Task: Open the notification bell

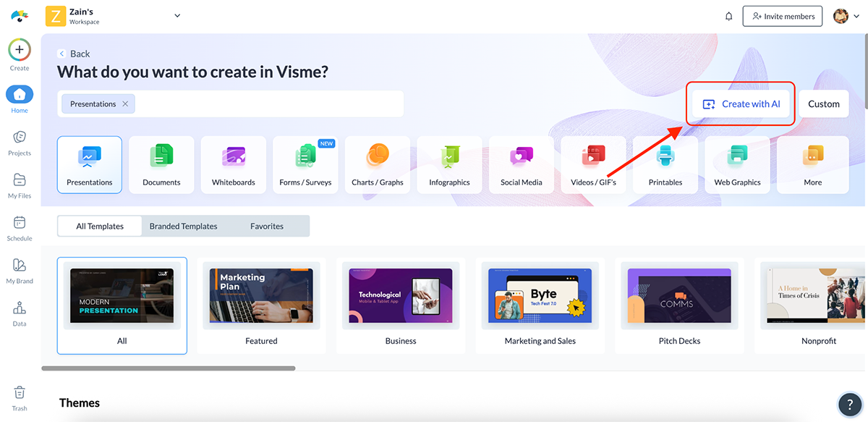Action: point(728,15)
